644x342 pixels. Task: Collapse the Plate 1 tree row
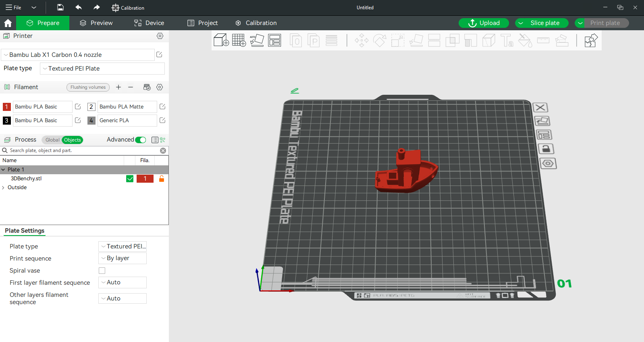(x=3, y=170)
